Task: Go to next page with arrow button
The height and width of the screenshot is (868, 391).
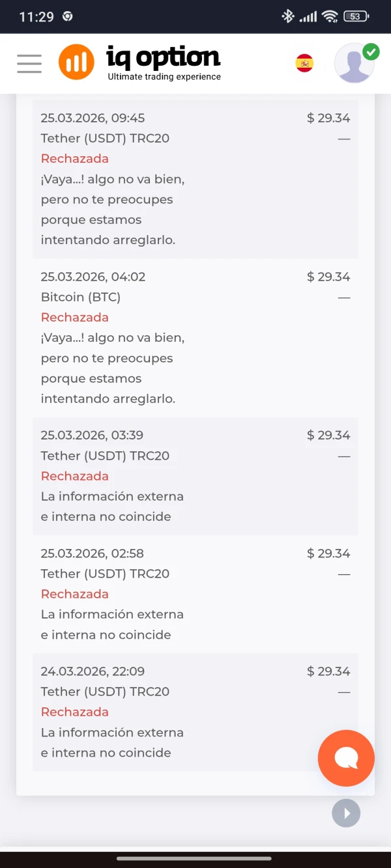Action: (x=346, y=813)
